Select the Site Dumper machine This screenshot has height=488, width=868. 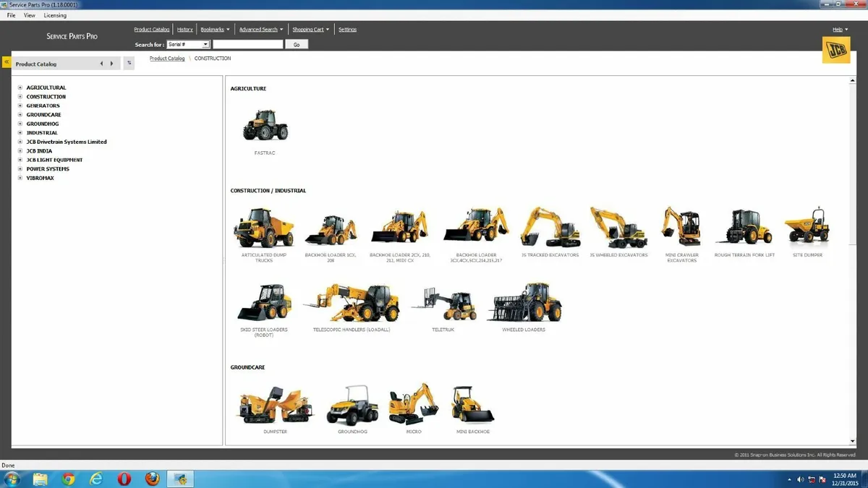coord(807,226)
